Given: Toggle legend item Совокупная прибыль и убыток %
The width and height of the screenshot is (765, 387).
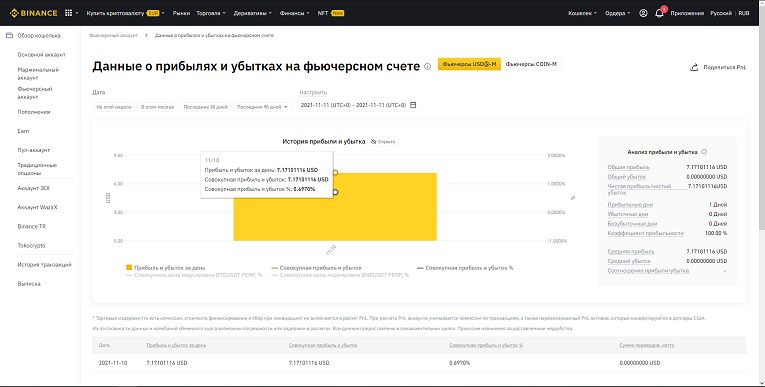Looking at the screenshot, I should (x=465, y=267).
